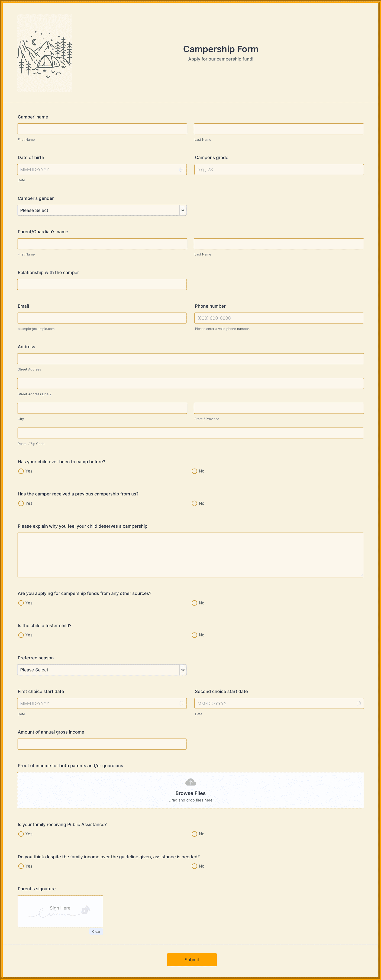
Task: Choose Yes for foster child question
Action: click(x=21, y=635)
